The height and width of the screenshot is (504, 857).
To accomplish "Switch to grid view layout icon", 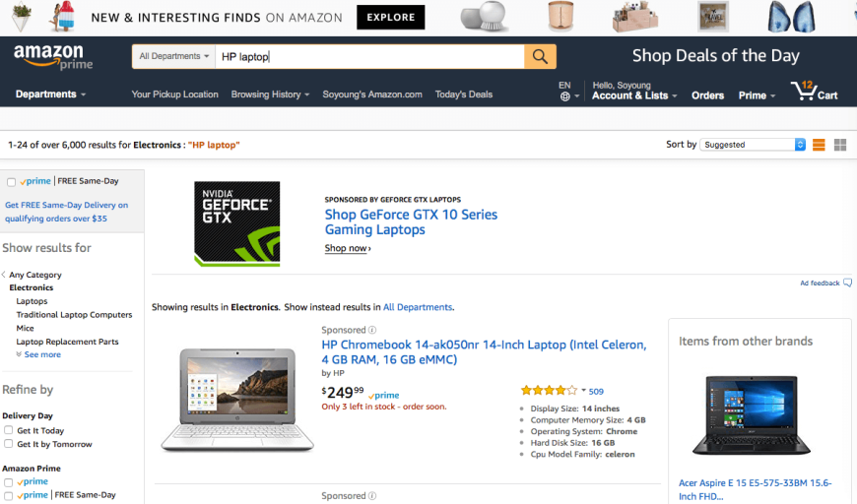I will point(840,145).
